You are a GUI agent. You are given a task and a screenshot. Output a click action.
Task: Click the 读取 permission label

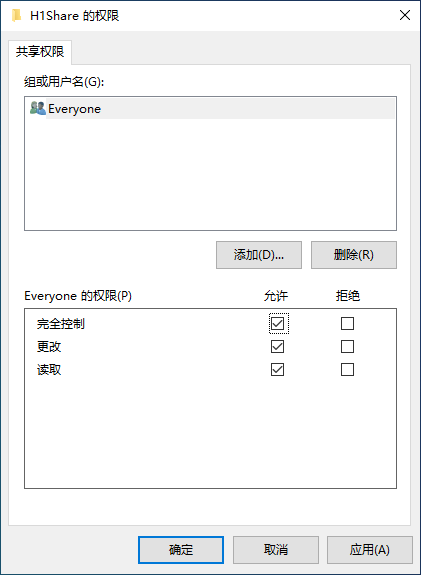pyautogui.click(x=49, y=370)
